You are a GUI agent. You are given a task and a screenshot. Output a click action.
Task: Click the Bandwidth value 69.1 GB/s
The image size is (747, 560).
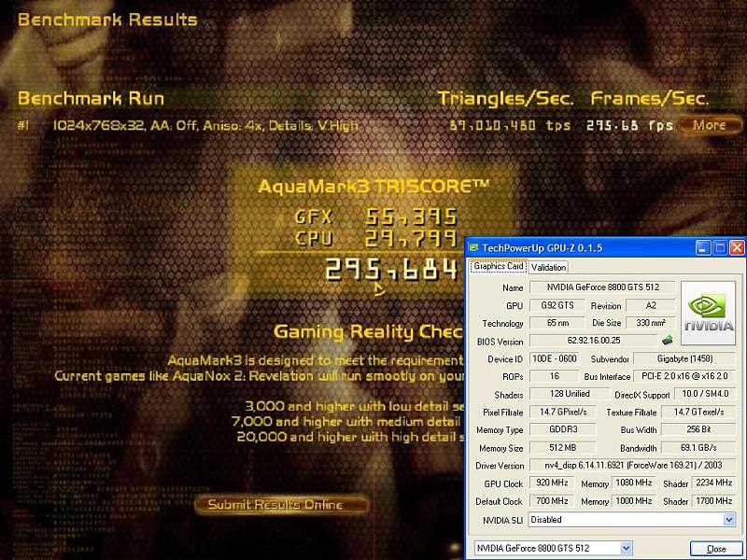coord(698,448)
